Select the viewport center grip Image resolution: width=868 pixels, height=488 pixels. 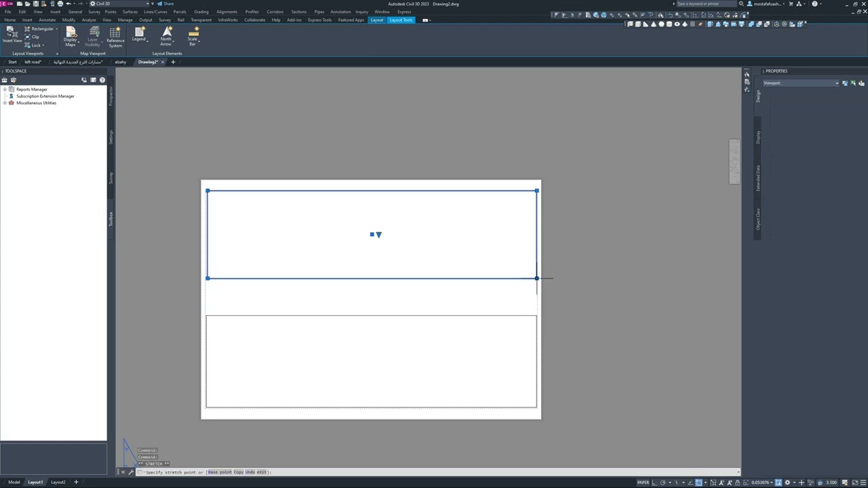click(372, 235)
